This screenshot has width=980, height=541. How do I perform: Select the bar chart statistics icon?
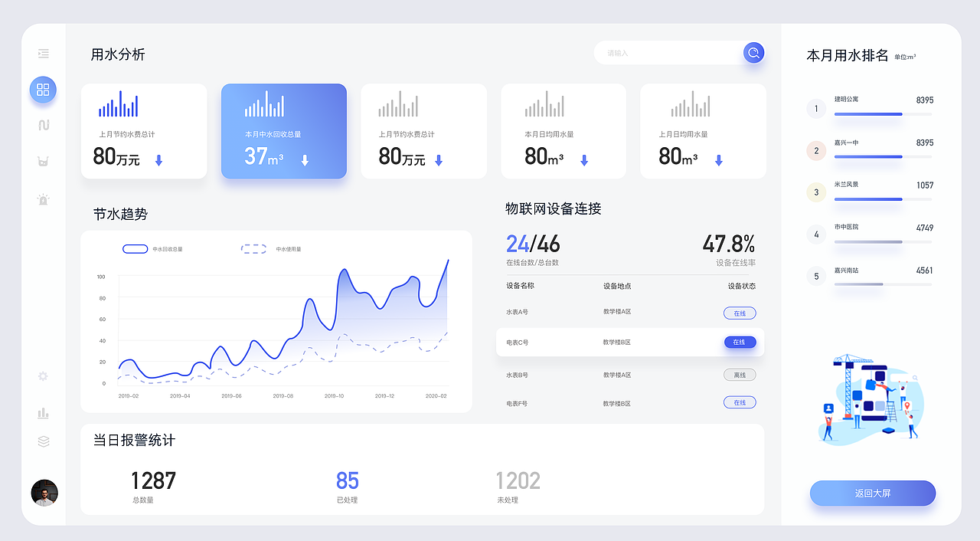click(x=43, y=412)
